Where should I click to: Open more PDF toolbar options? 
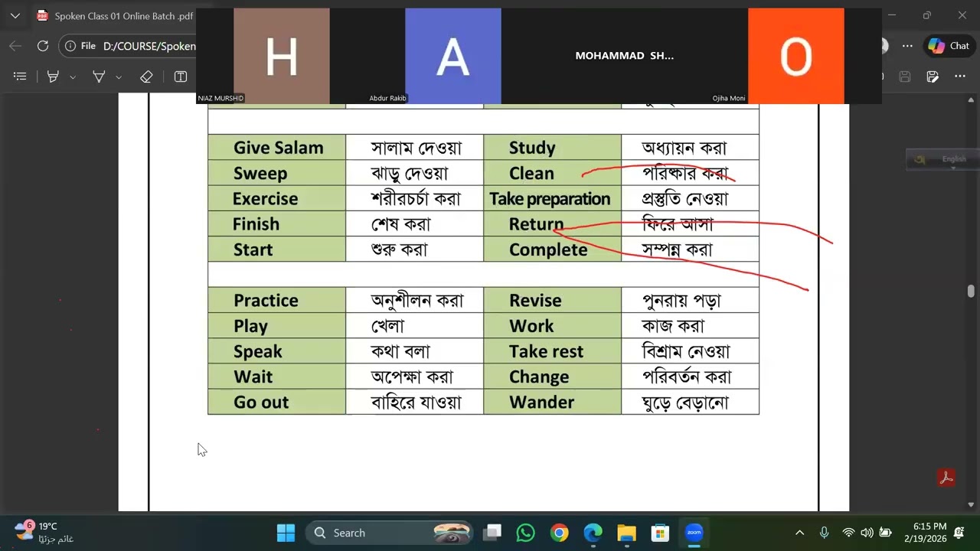tap(960, 77)
